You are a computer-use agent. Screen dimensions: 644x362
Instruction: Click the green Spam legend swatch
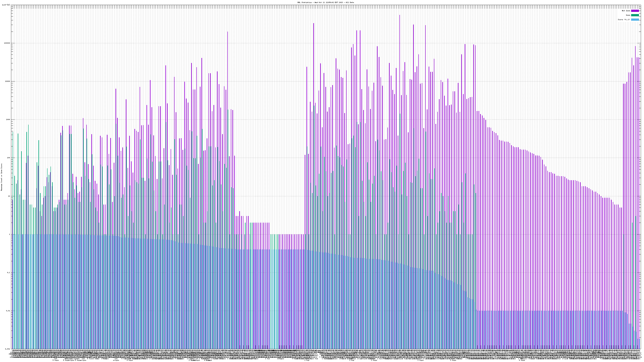click(x=635, y=15)
